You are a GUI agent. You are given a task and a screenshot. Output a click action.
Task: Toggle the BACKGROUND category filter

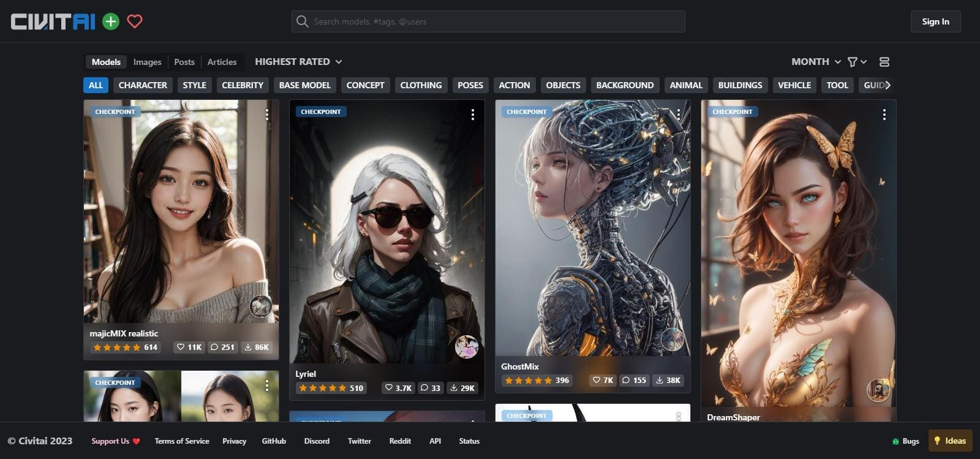tap(625, 85)
